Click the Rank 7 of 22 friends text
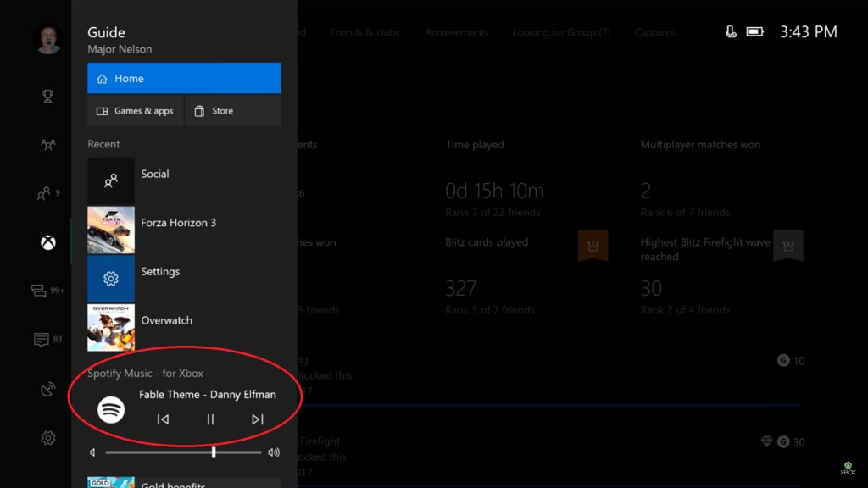Screen dimensions: 868x488 (x=492, y=213)
